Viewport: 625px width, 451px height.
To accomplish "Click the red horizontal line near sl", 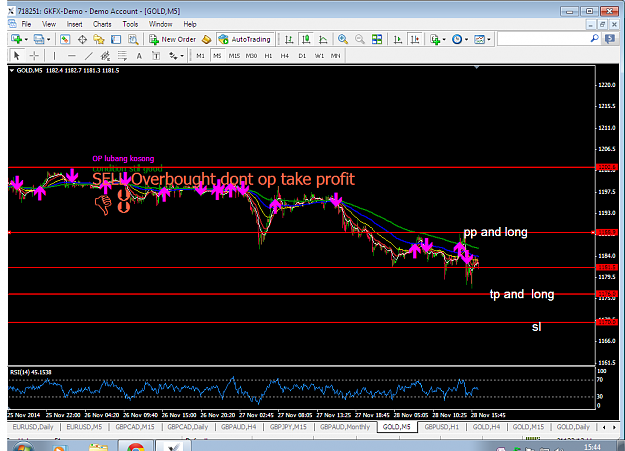I will [301, 322].
